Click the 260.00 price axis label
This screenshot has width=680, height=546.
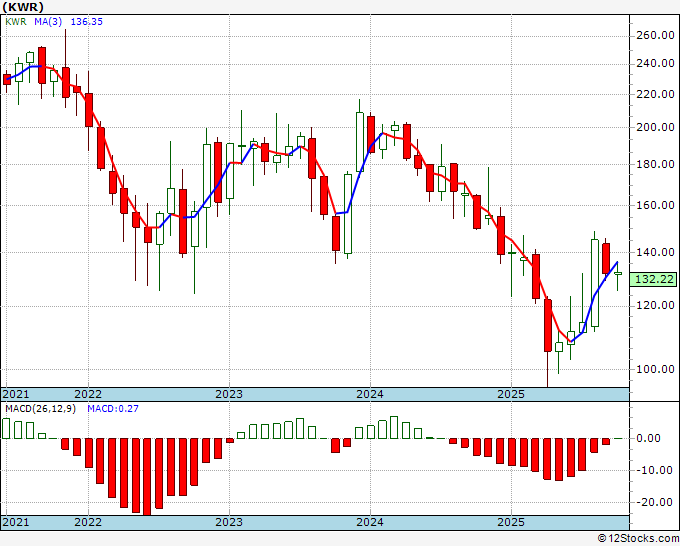pos(655,36)
